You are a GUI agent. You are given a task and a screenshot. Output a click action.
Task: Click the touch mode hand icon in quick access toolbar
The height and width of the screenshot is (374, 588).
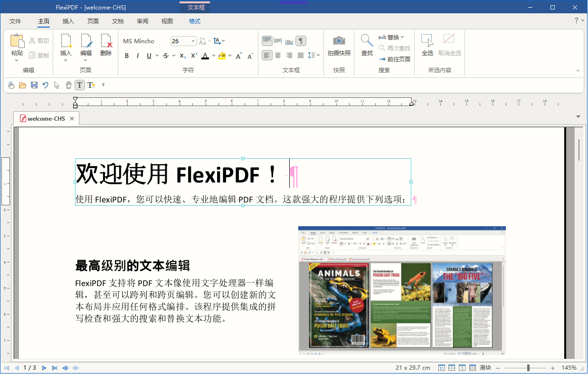pos(11,85)
